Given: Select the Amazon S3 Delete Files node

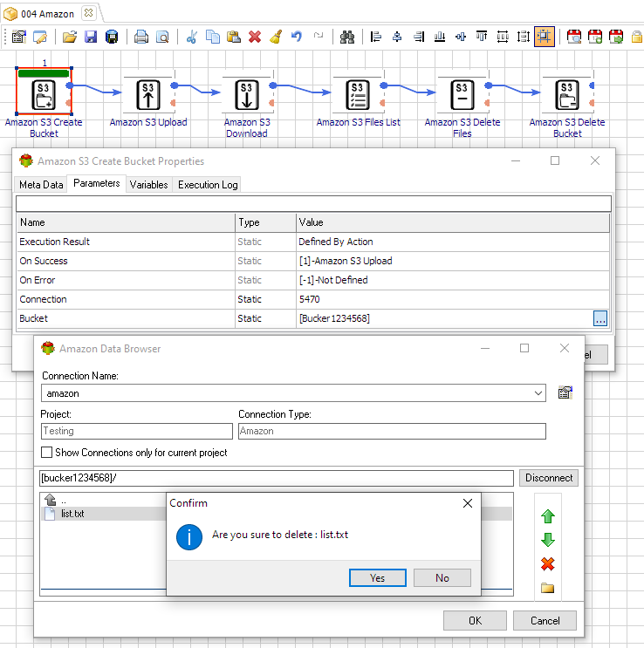Looking at the screenshot, I should 462,95.
